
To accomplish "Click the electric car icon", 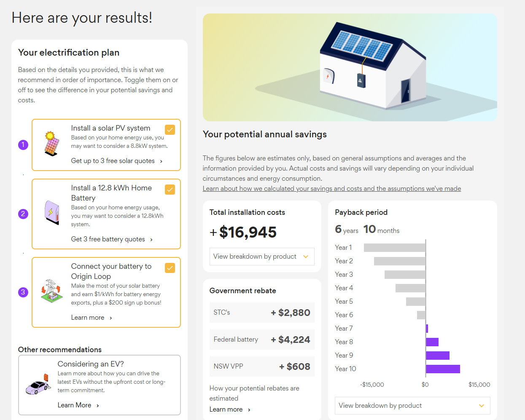I will pyautogui.click(x=38, y=384).
